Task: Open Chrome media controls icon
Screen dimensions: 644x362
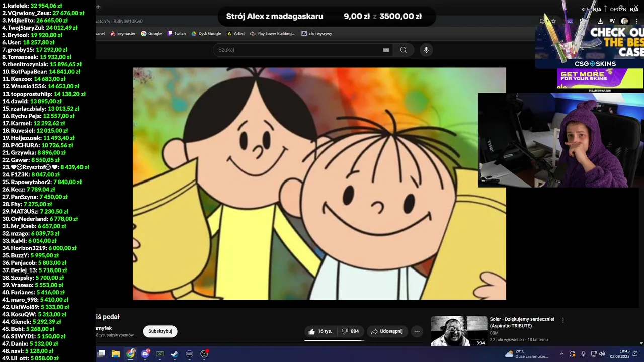Action: [612, 21]
